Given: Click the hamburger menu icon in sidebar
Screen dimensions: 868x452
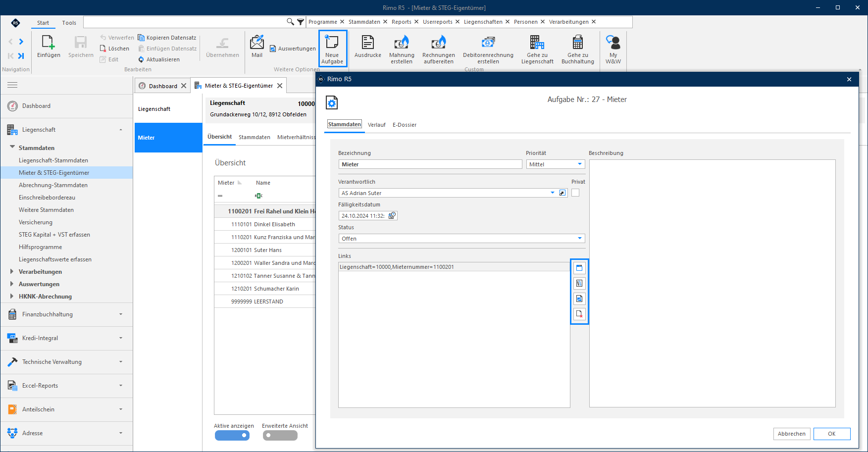Looking at the screenshot, I should click(x=12, y=85).
